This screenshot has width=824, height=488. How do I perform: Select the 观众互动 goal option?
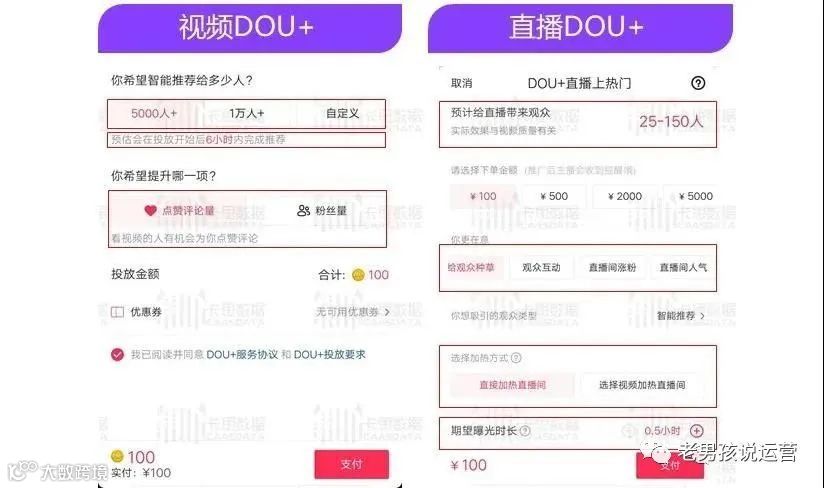click(541, 267)
